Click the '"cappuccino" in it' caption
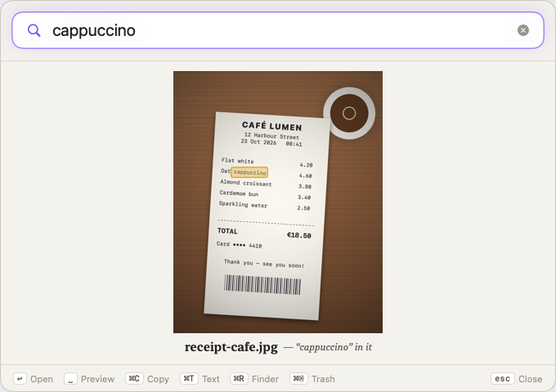 click(334, 347)
